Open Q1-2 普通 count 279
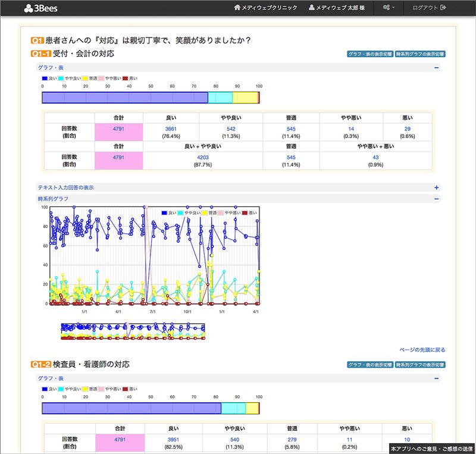 [x=292, y=440]
